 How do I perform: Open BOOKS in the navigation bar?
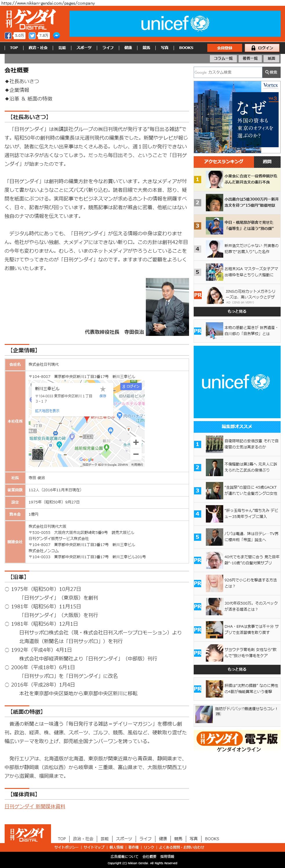186,48
